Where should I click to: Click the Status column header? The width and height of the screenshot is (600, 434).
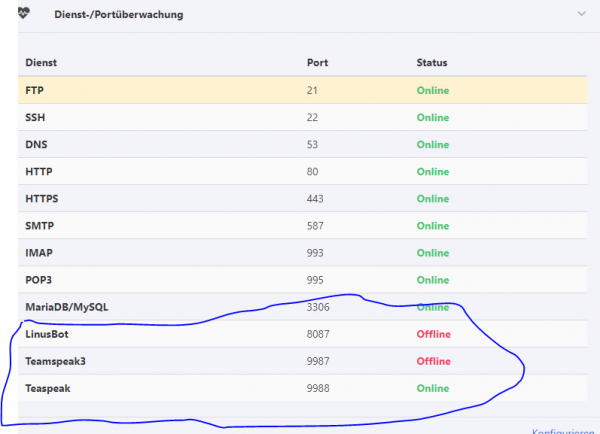432,62
